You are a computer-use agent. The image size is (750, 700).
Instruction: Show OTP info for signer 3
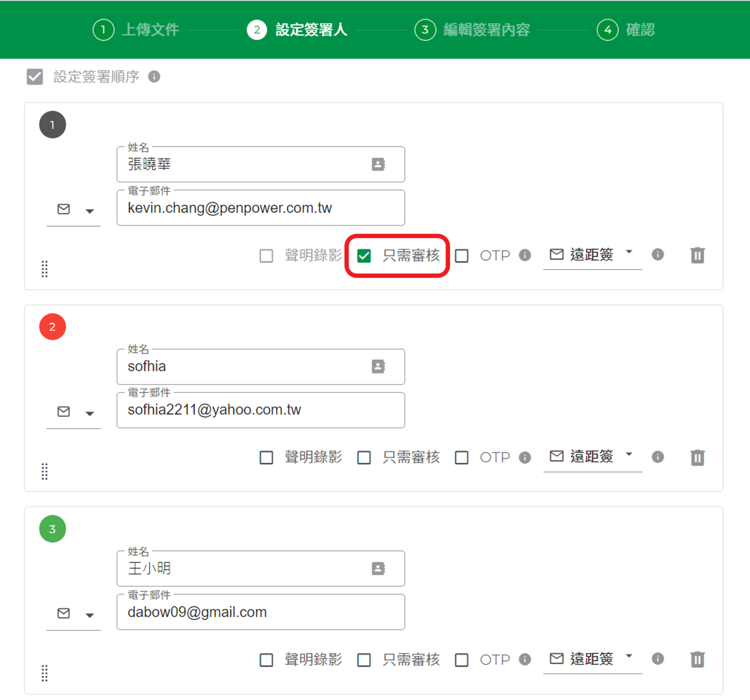click(x=525, y=659)
